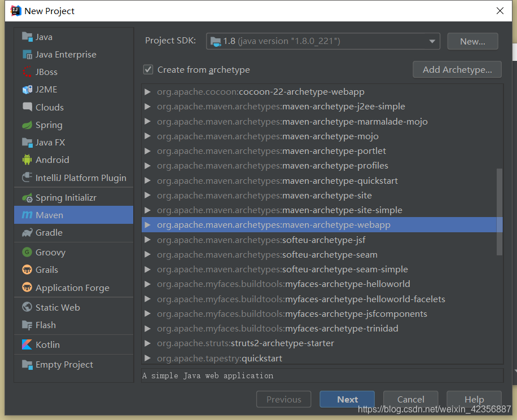The height and width of the screenshot is (420, 517).
Task: Select the Spring leaf icon
Action: tap(27, 125)
